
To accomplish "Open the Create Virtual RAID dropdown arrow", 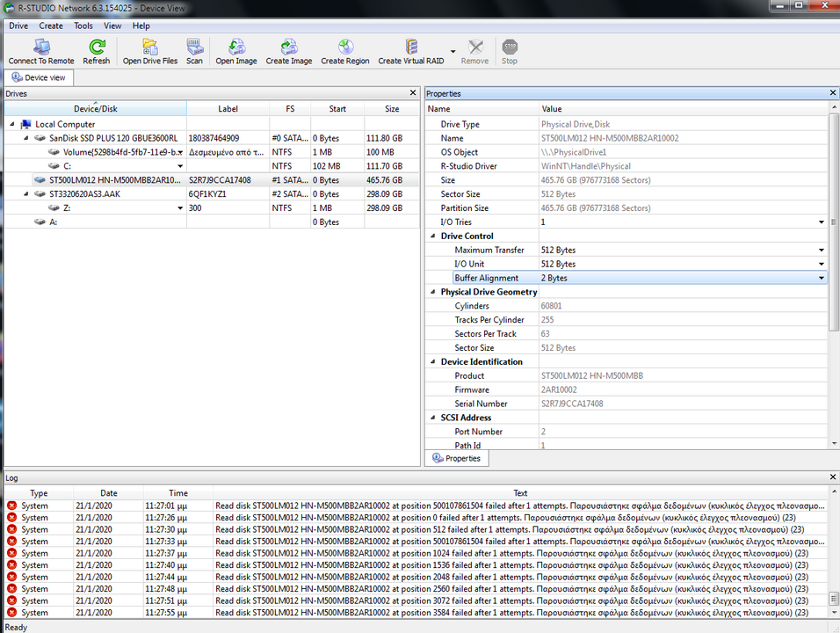I will point(453,52).
